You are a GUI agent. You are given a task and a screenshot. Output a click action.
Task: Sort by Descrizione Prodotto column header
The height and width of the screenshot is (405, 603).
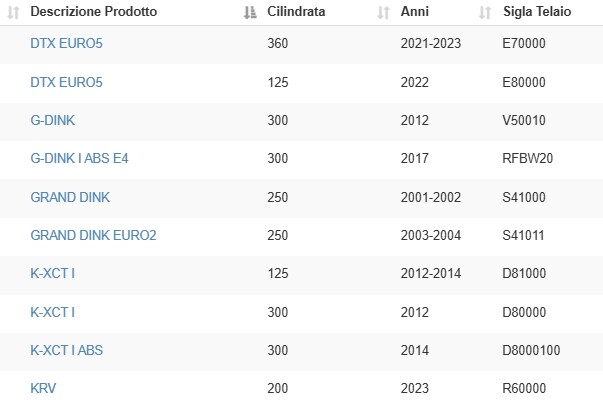click(93, 12)
